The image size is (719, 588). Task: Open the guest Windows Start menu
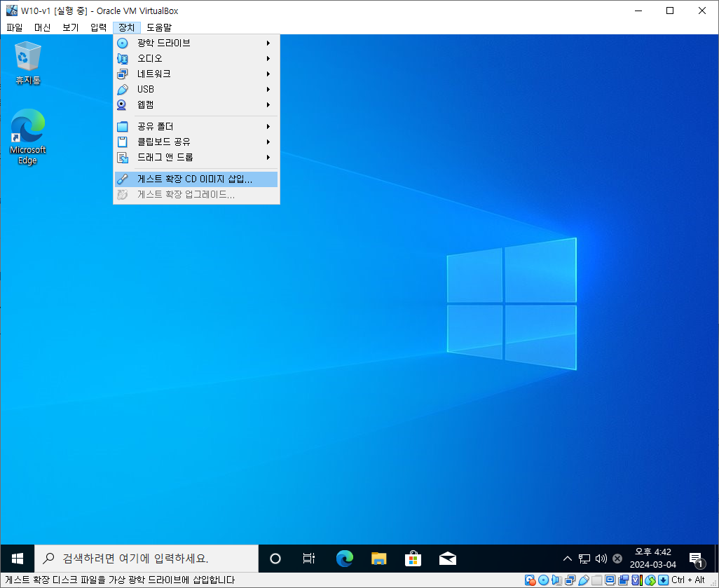click(18, 559)
